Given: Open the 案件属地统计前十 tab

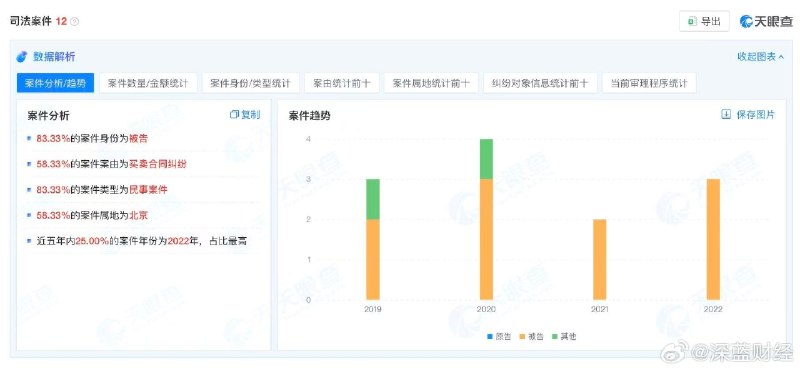Looking at the screenshot, I should coord(431,83).
